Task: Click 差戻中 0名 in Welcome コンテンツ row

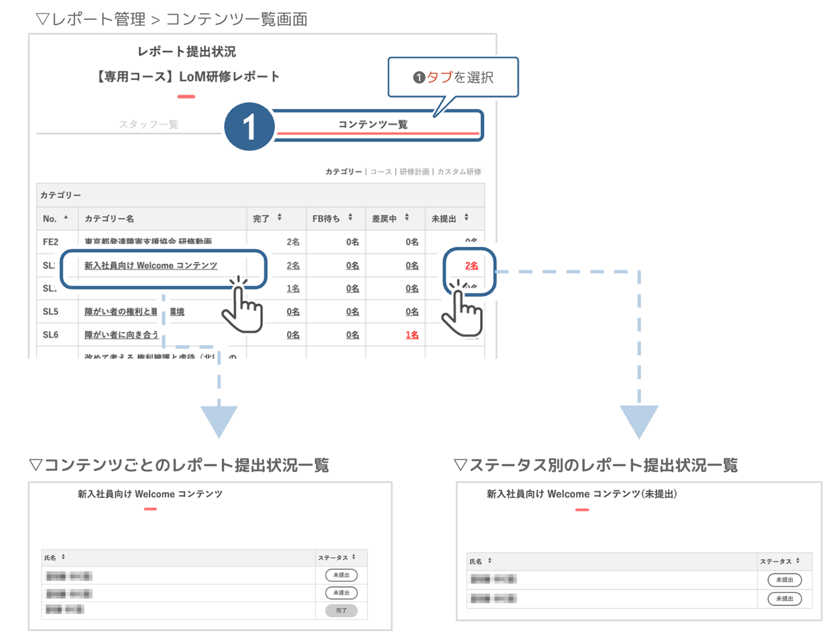Action: coord(412,265)
